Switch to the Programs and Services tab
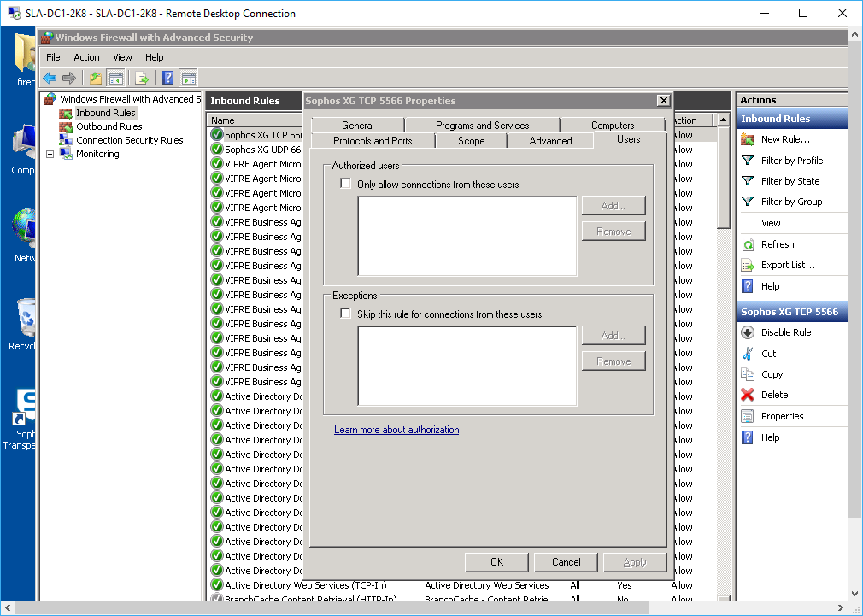This screenshot has height=616, width=863. (482, 125)
